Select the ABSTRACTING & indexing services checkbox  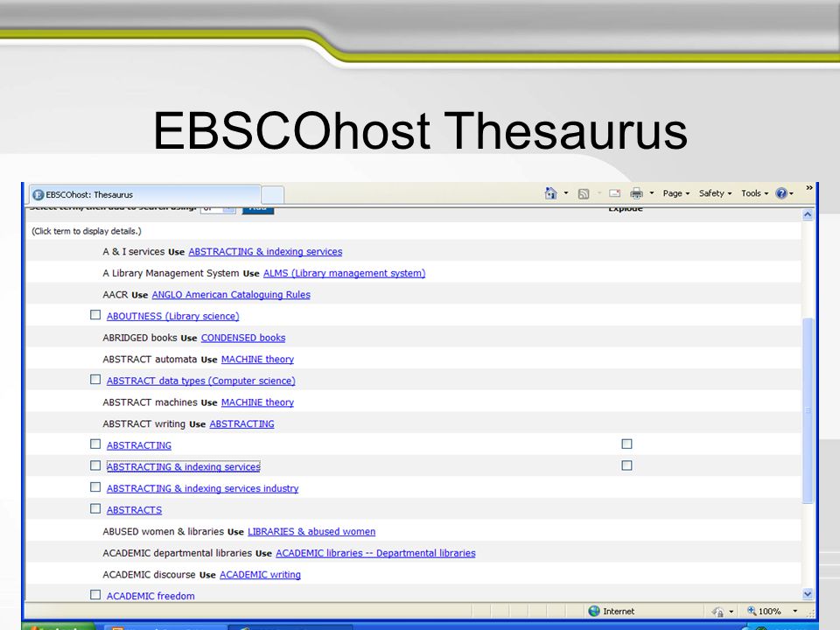tap(95, 465)
